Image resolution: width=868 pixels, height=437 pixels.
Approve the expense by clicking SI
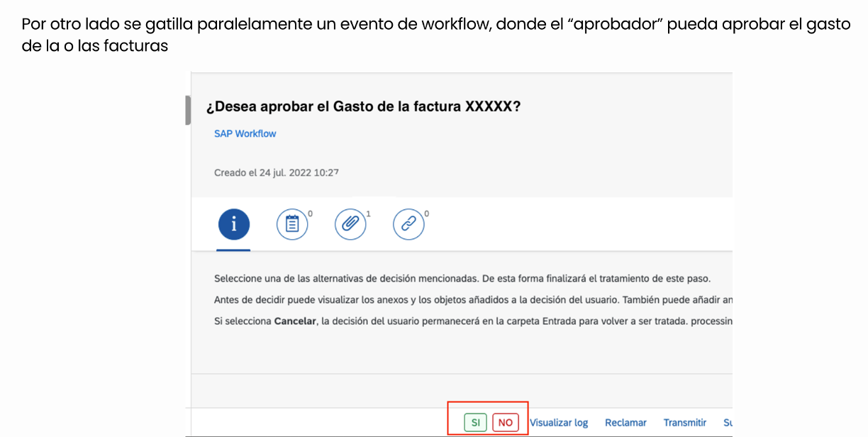(474, 421)
